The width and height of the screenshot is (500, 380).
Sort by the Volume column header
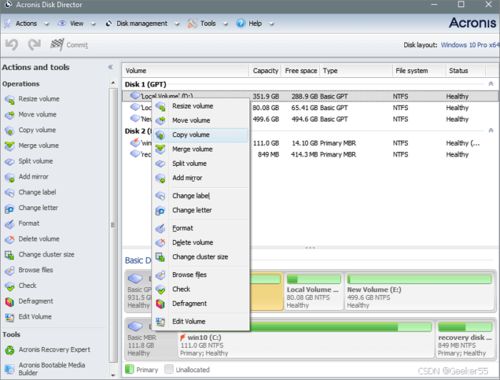tap(185, 71)
